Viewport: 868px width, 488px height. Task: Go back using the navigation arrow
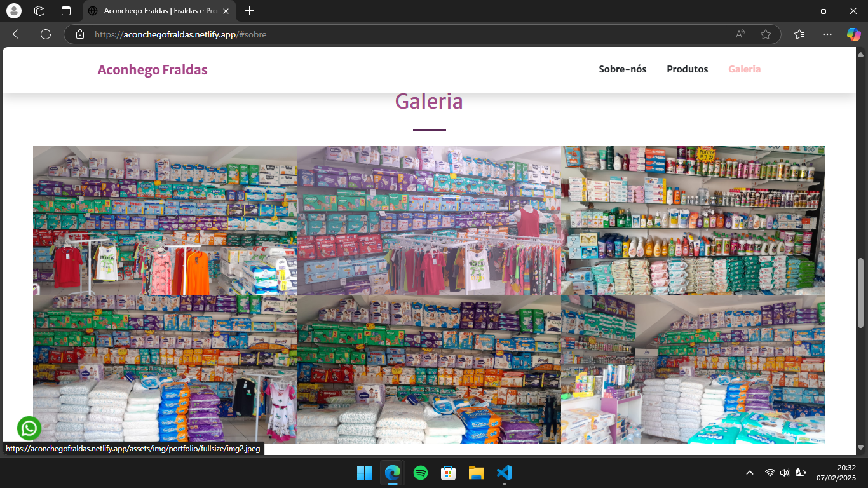point(17,34)
